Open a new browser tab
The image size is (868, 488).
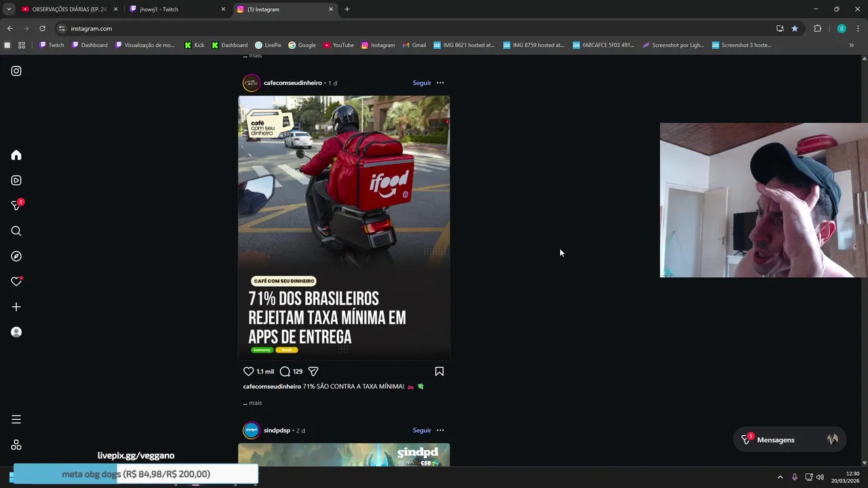(x=347, y=9)
